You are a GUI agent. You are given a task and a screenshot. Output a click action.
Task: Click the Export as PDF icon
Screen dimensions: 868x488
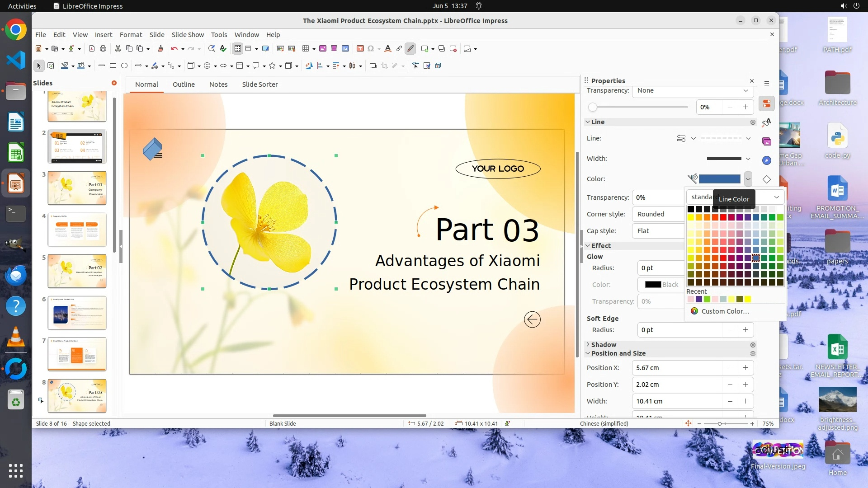point(92,49)
